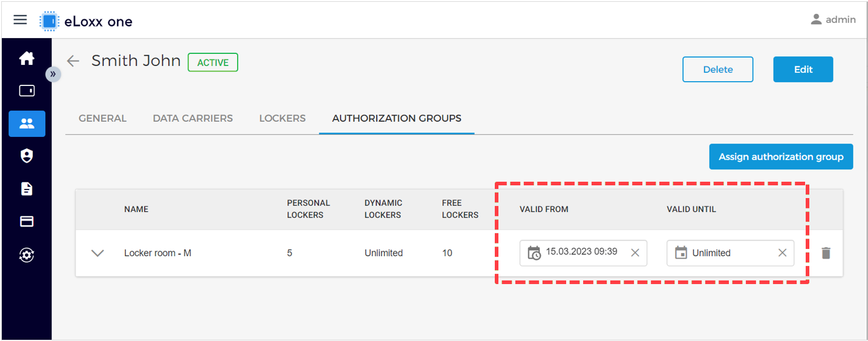Screen dimensions: 868x341
Task: Open the document reports sidebar icon
Action: pyautogui.click(x=27, y=189)
